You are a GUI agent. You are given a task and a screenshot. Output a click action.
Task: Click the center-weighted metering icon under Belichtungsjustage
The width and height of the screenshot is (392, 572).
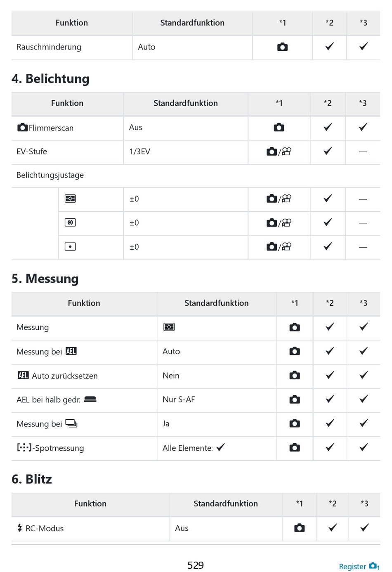pos(70,222)
